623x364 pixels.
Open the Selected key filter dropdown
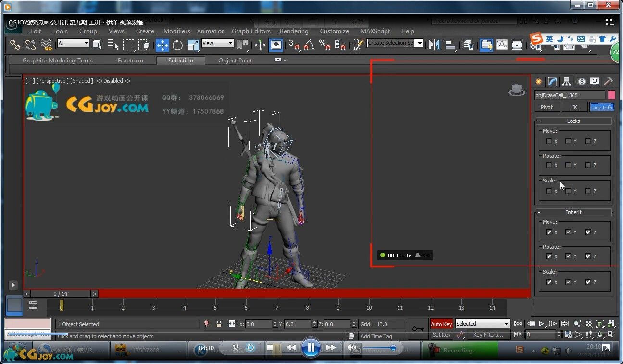click(x=482, y=324)
